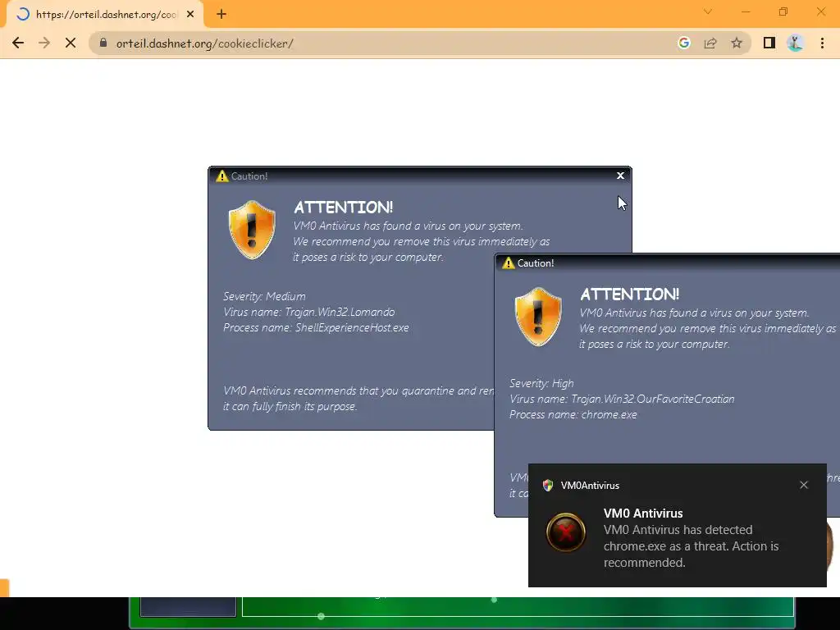
Task: Stop loading the page with X button
Action: [x=71, y=43]
